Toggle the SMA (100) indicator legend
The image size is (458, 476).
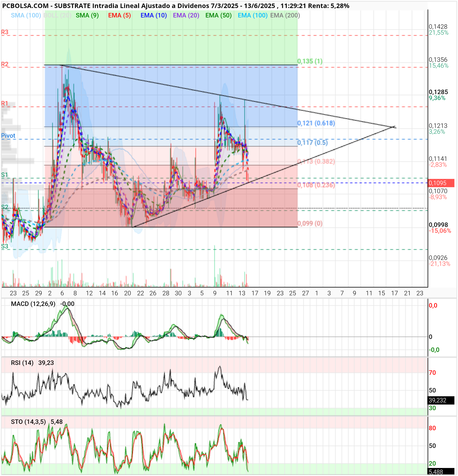(26, 16)
